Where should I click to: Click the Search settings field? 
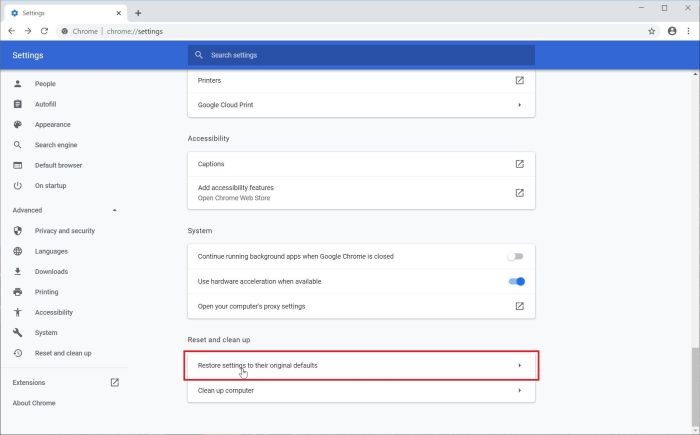pyautogui.click(x=361, y=55)
